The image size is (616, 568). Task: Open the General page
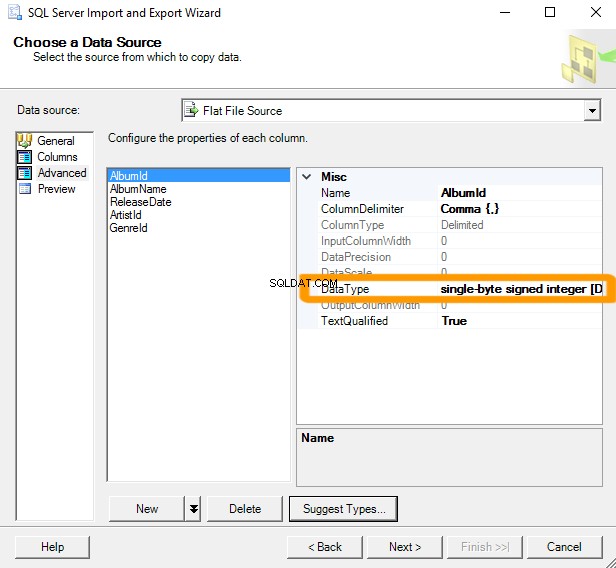[x=55, y=141]
